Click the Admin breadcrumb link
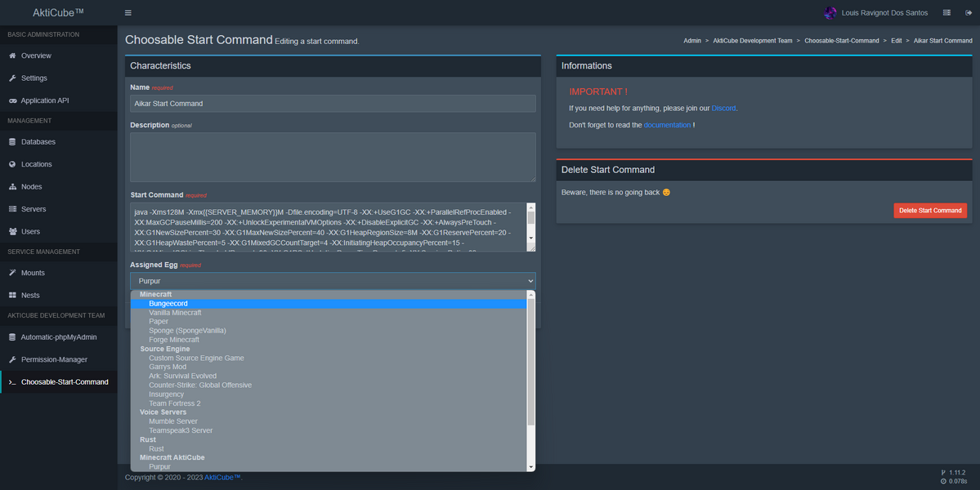 [691, 41]
